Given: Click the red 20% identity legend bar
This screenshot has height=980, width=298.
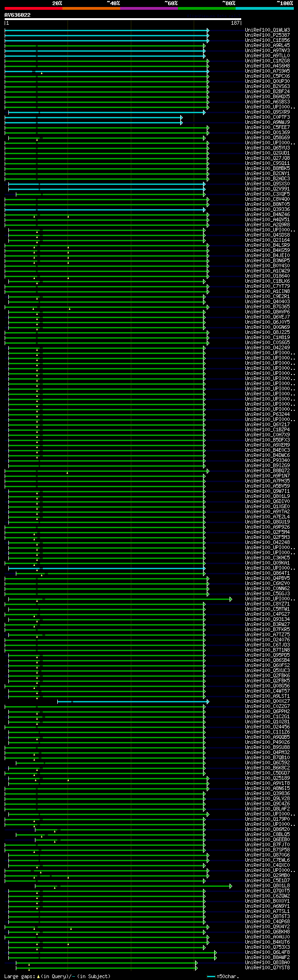Looking at the screenshot, I should 34,8.
